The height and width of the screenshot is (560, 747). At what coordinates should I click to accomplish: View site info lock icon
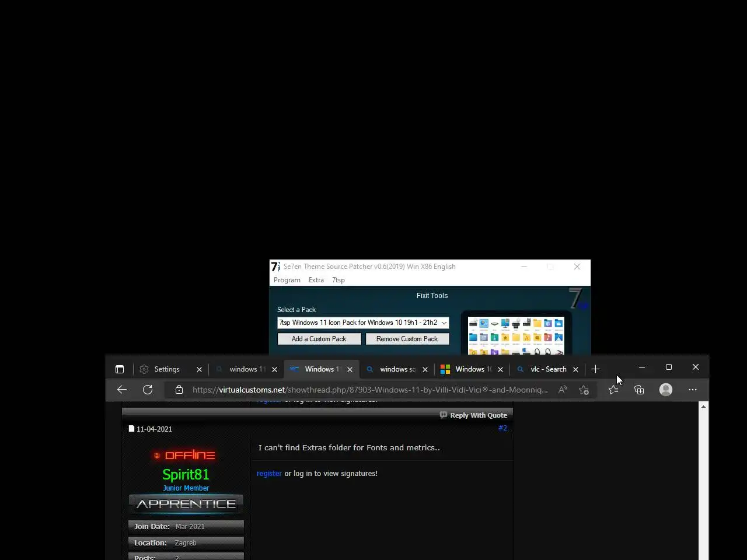coord(179,390)
